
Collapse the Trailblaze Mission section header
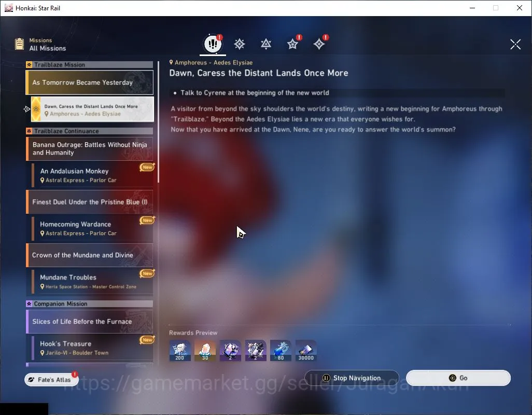click(90, 65)
